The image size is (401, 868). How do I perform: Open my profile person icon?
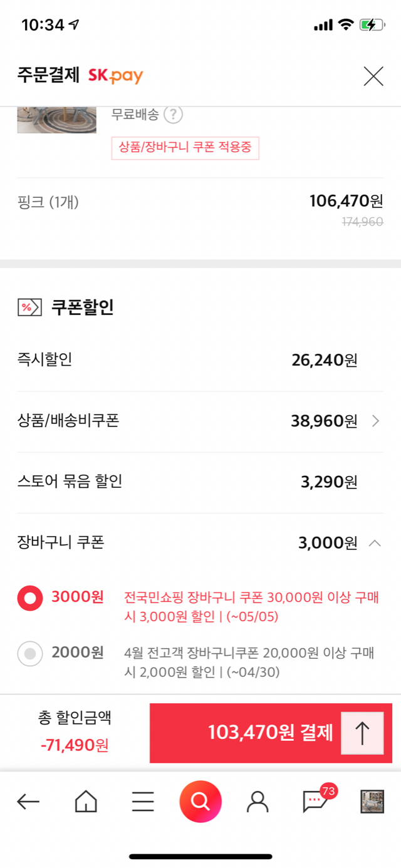click(x=258, y=802)
